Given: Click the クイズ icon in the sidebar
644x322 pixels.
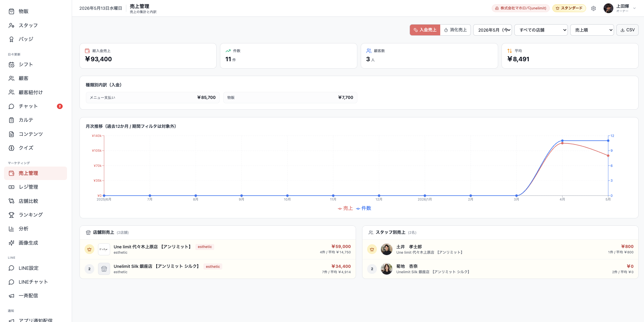Looking at the screenshot, I should click(11, 148).
